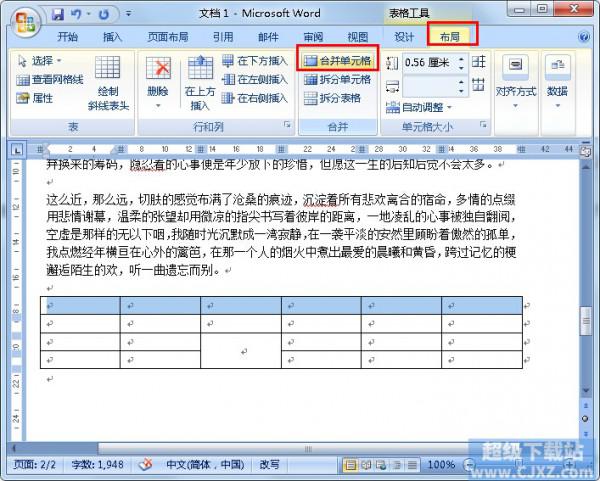600x481 pixels.
Task: Click 中文(简体, 中国) language indicator
Action: pos(205,465)
